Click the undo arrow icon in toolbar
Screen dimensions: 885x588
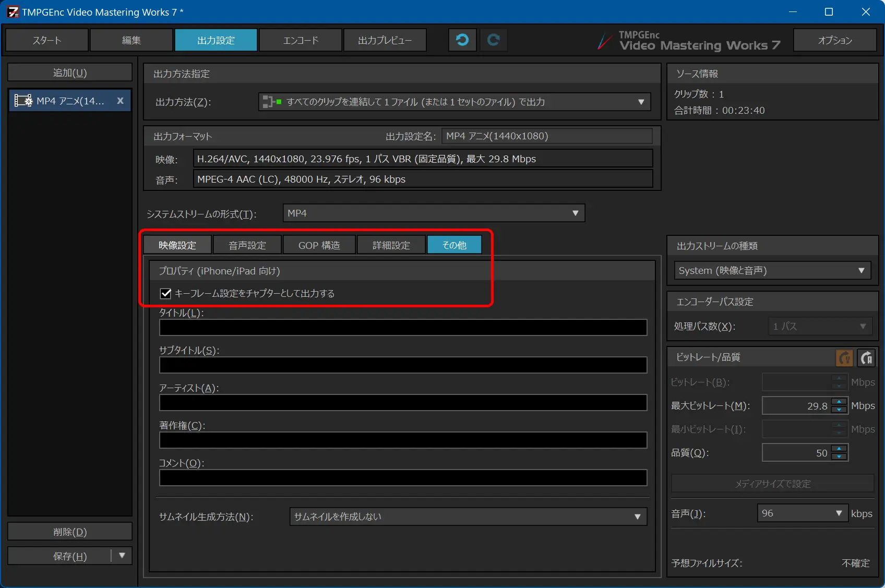point(462,40)
